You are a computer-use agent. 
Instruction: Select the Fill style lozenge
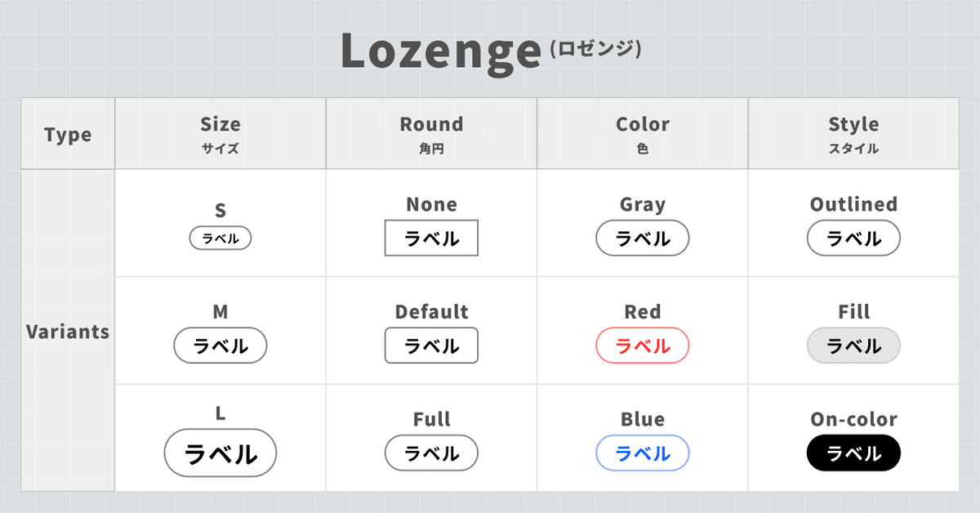point(853,346)
